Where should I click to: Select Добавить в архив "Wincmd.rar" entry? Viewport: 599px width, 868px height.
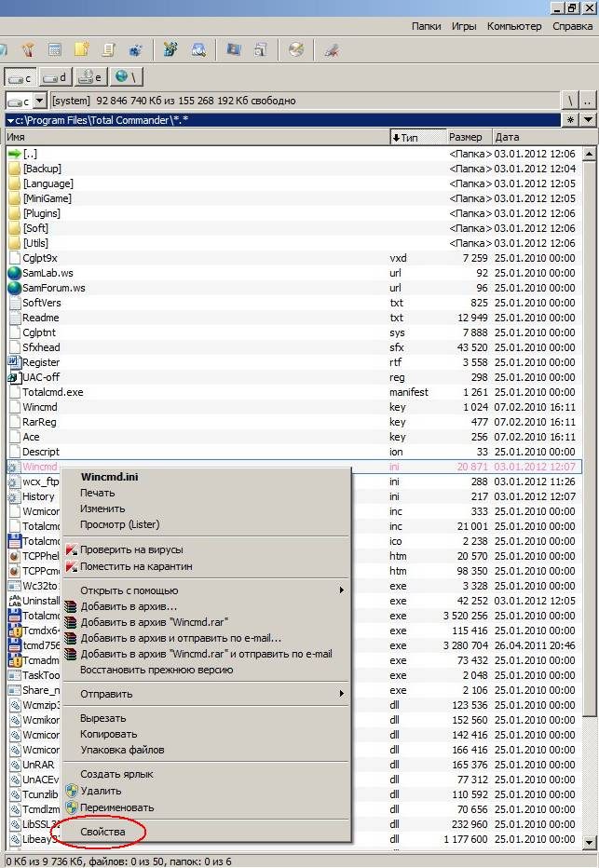(155, 622)
